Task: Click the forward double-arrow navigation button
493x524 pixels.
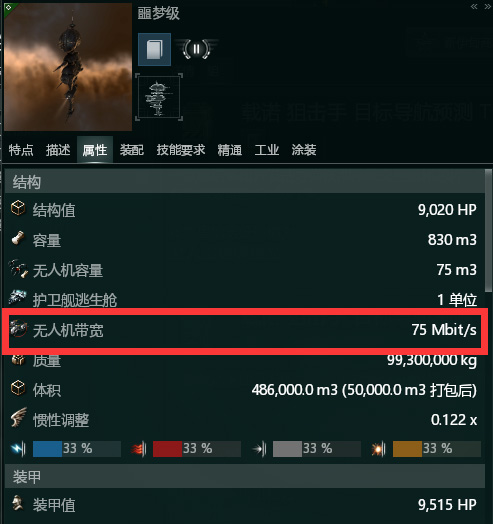Action: tap(488, 7)
